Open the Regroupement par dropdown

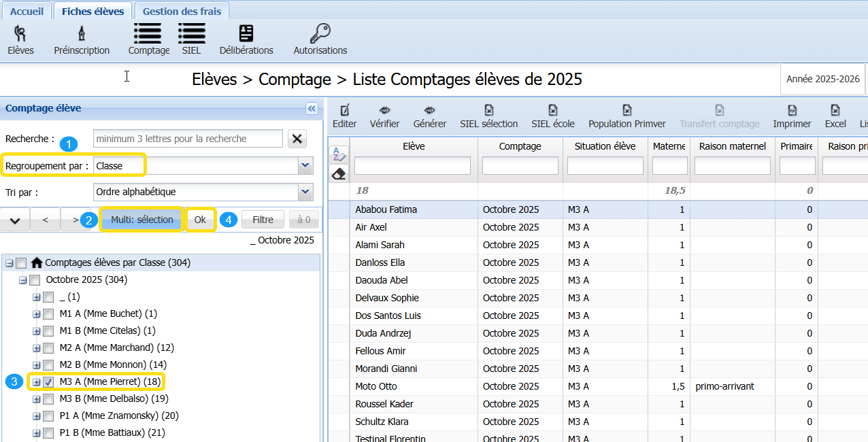pyautogui.click(x=305, y=166)
